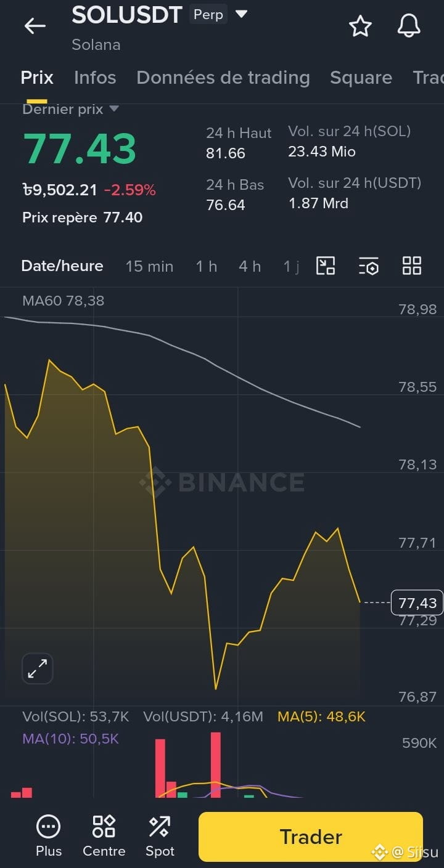Open the Infos tab

(x=95, y=78)
